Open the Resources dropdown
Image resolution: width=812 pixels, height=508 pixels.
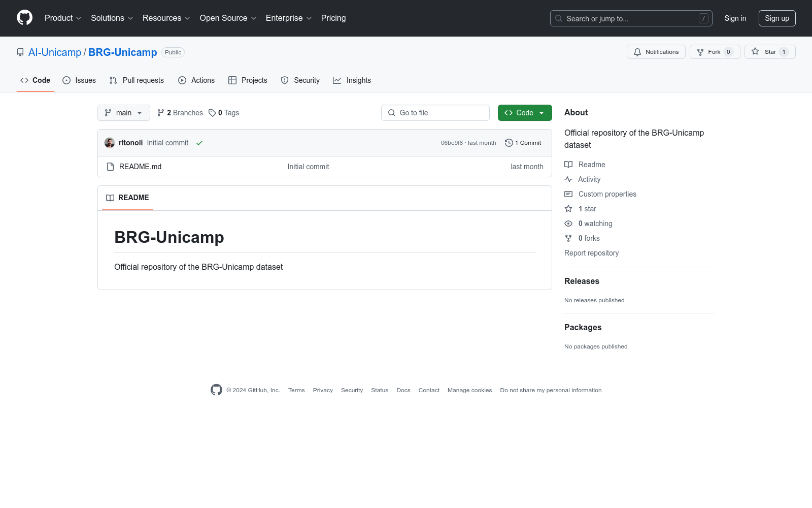coord(166,18)
